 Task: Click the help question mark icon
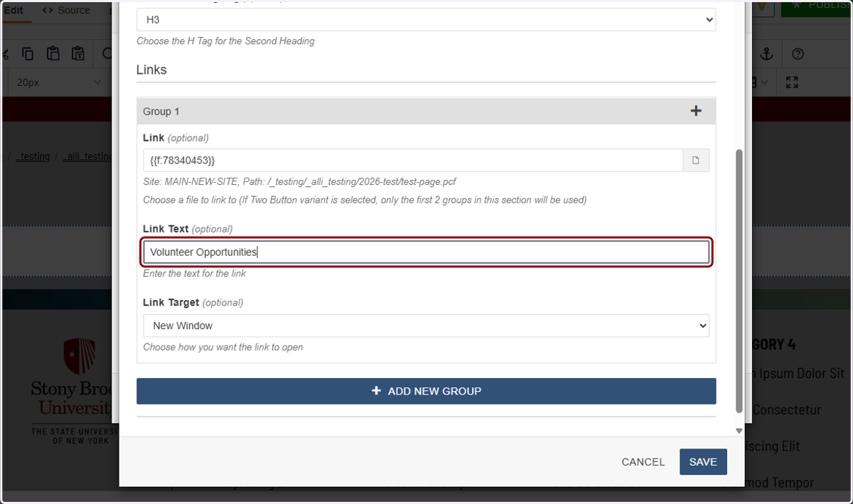(x=798, y=54)
